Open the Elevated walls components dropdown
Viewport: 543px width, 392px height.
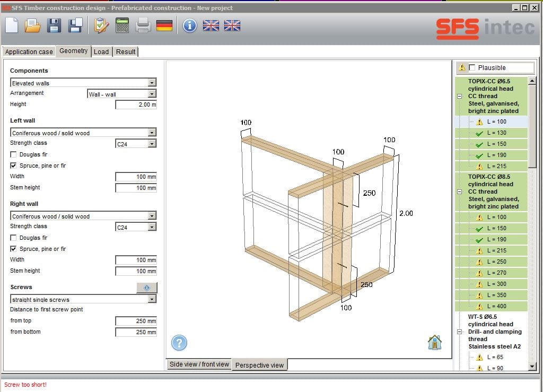[x=152, y=83]
